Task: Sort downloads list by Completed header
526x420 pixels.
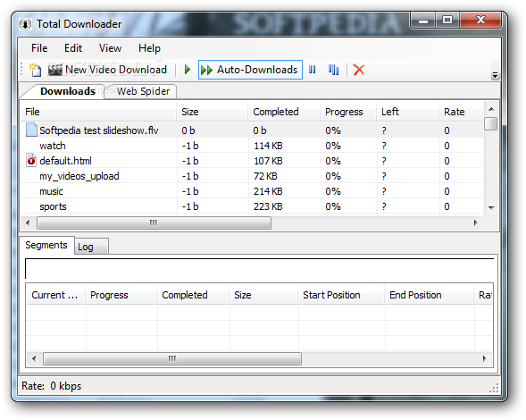Action: point(285,112)
